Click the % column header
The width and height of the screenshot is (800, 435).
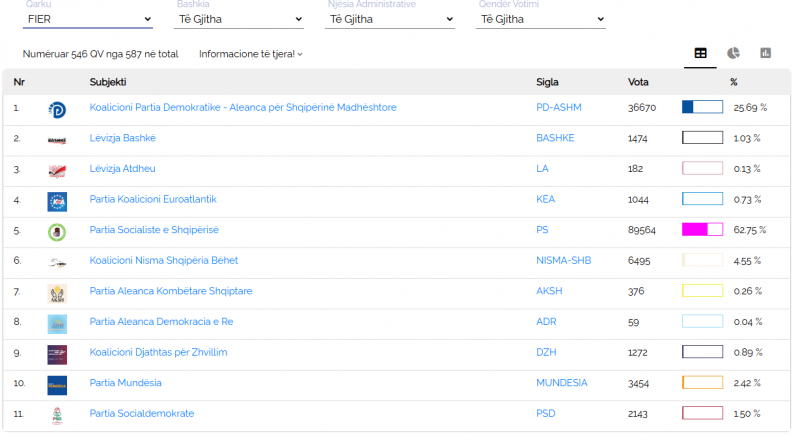point(734,82)
